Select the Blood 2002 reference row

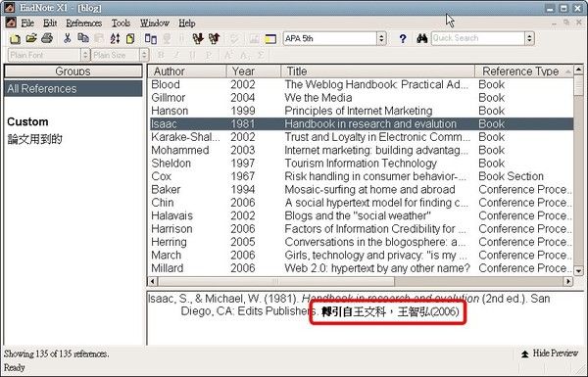coord(361,84)
